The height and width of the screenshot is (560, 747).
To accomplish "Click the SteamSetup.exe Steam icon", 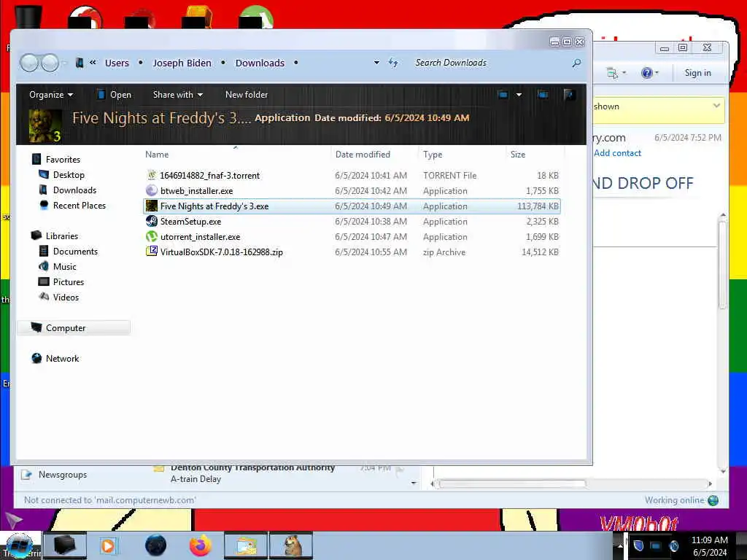I will (x=152, y=222).
